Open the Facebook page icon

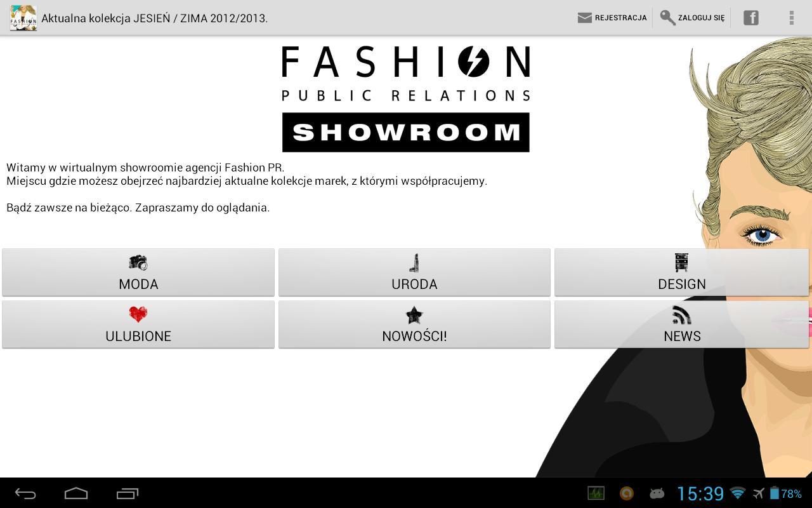pos(751,18)
